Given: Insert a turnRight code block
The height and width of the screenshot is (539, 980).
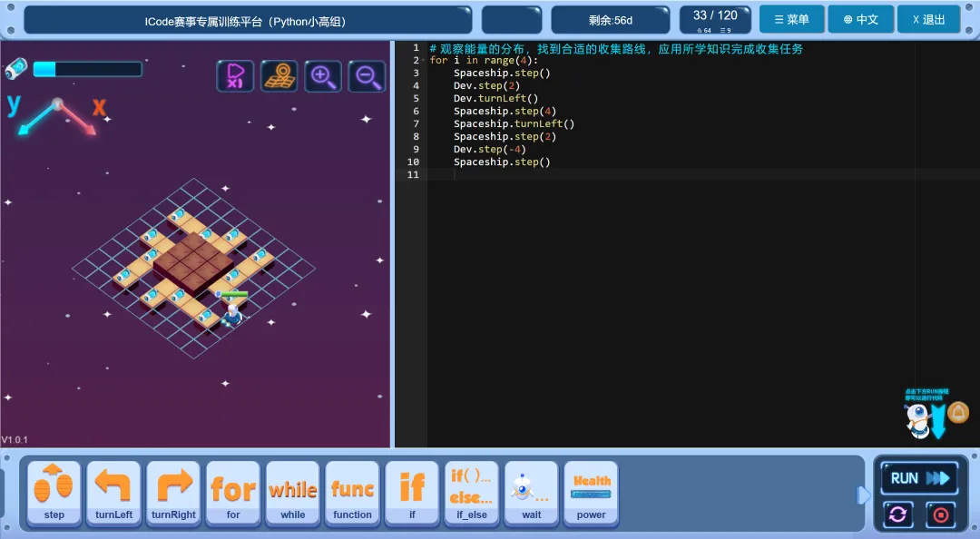Looking at the screenshot, I should pos(173,494).
